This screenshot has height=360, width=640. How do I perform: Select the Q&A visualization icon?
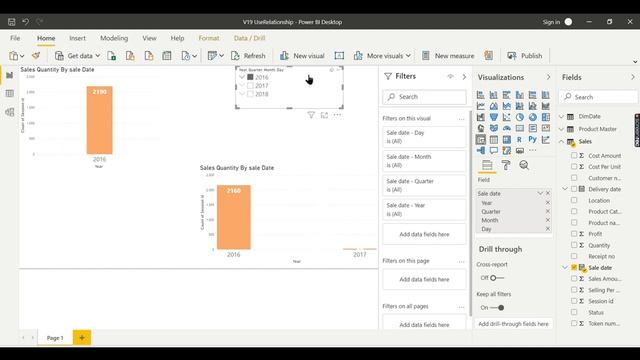(493, 150)
